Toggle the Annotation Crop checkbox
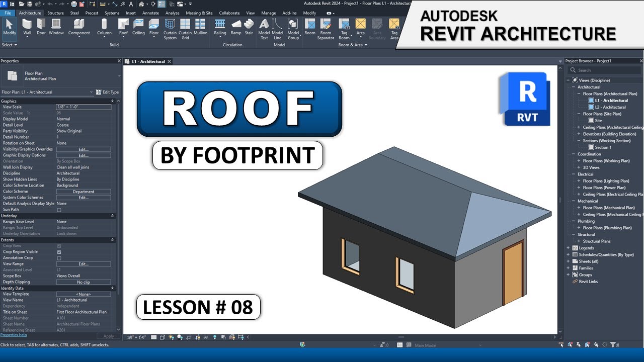 click(59, 258)
